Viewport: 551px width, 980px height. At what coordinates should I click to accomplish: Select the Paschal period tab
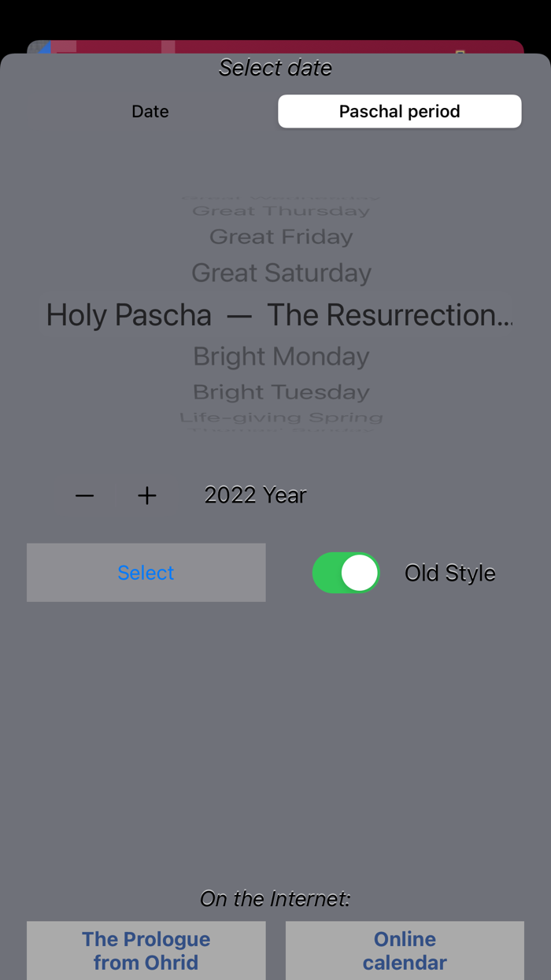399,111
